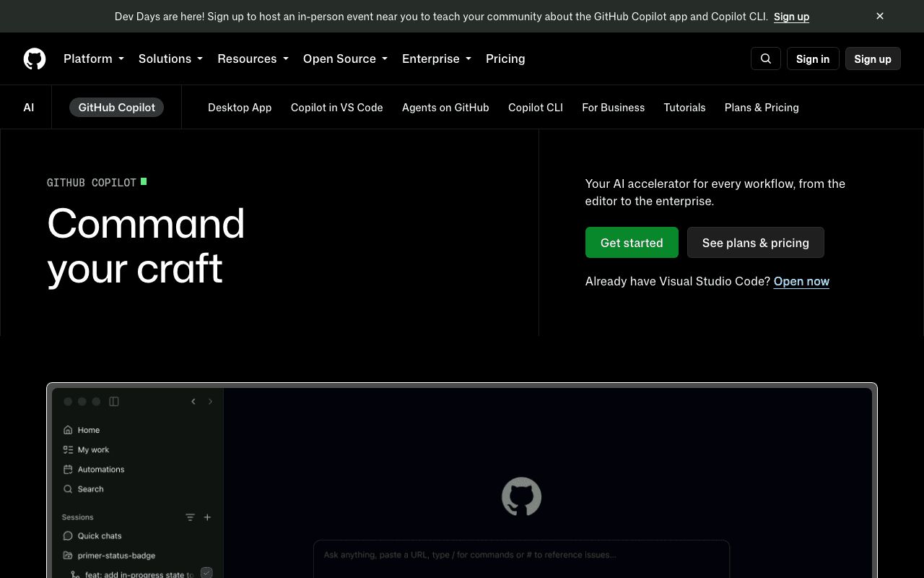Click the My work checklist icon

pyautogui.click(x=68, y=449)
